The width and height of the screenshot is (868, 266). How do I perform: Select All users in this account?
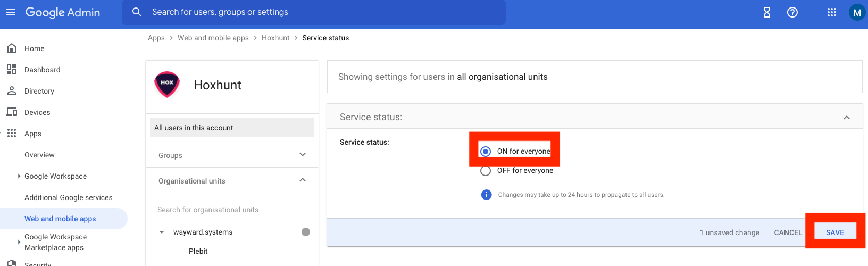pos(232,128)
